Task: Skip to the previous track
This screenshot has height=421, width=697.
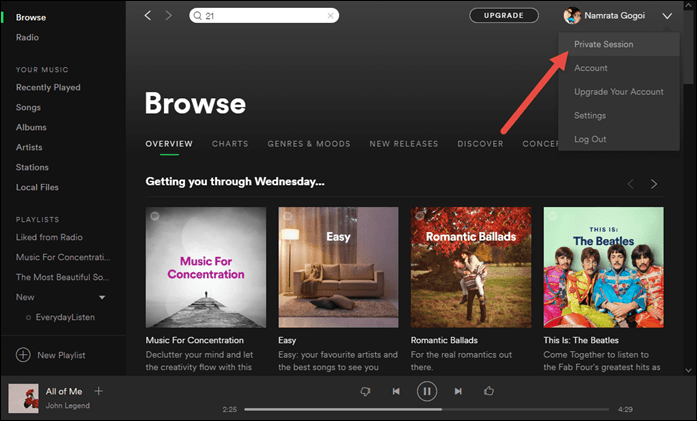Action: point(396,391)
